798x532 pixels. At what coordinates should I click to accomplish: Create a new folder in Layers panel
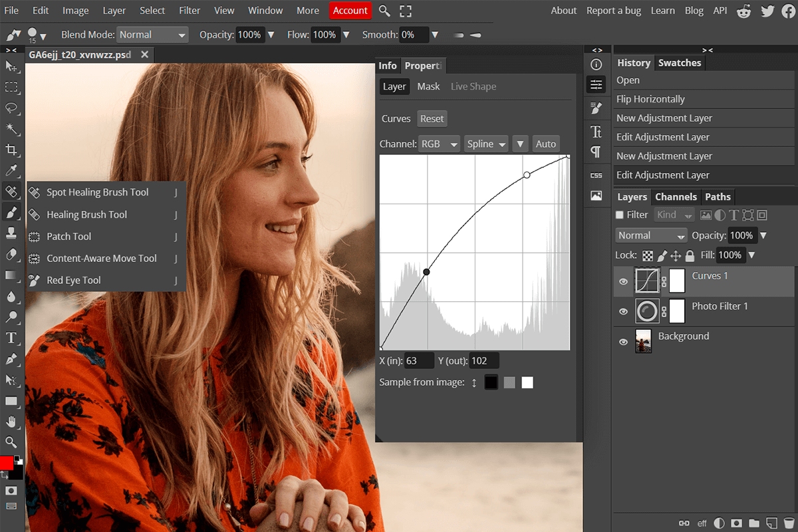[754, 523]
